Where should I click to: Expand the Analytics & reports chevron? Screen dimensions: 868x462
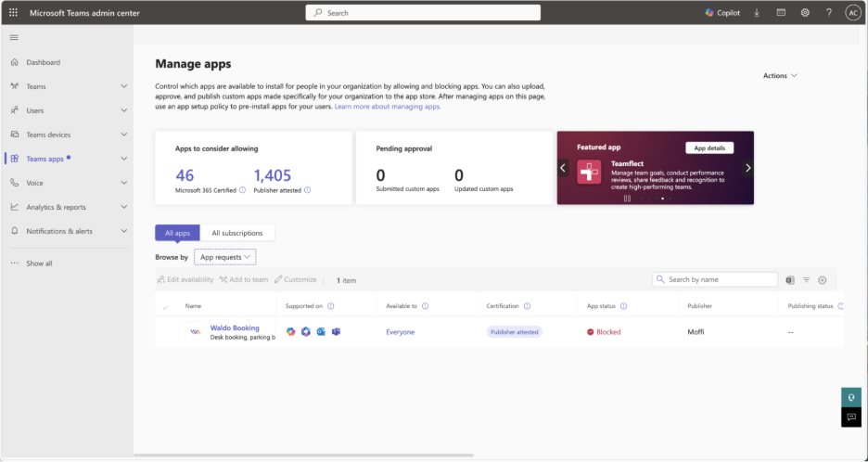(124, 207)
